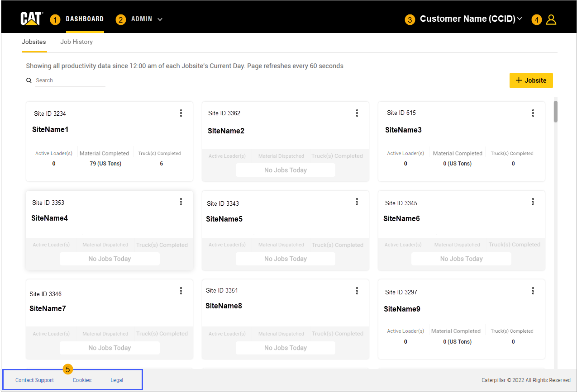
Task: Click the search magnifier icon
Action: click(29, 80)
